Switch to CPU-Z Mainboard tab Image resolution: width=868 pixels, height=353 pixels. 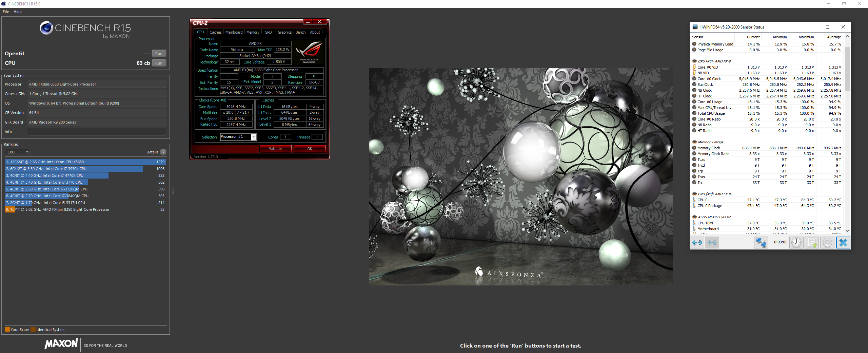click(x=234, y=32)
